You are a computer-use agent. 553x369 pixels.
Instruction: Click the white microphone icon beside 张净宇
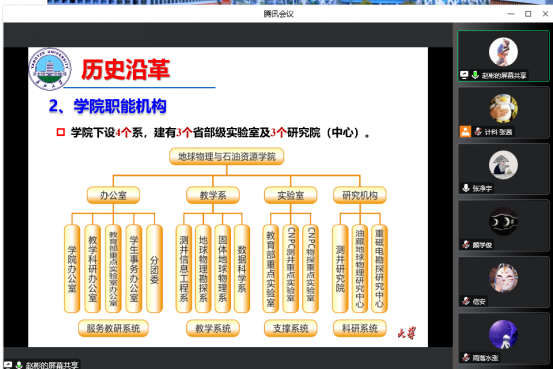(466, 188)
